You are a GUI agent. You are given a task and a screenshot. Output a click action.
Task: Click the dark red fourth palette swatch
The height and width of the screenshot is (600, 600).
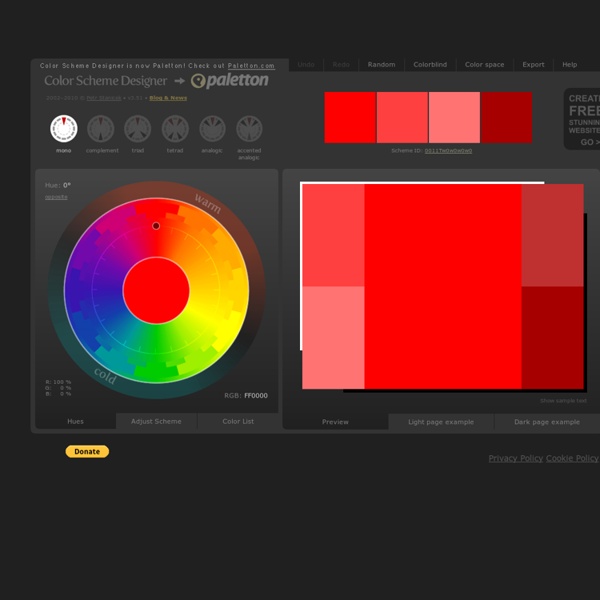507,117
